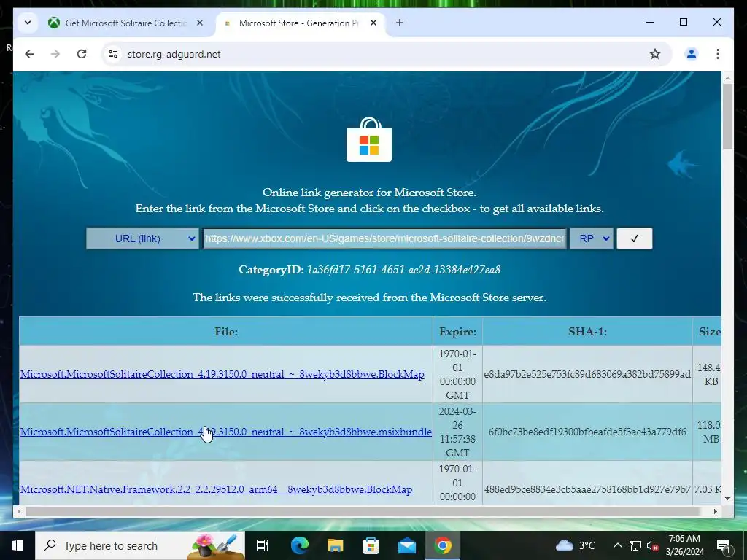This screenshot has width=747, height=560.
Task: Click expire time 2024-03-26 11:57:38 GMT
Action: [457, 432]
